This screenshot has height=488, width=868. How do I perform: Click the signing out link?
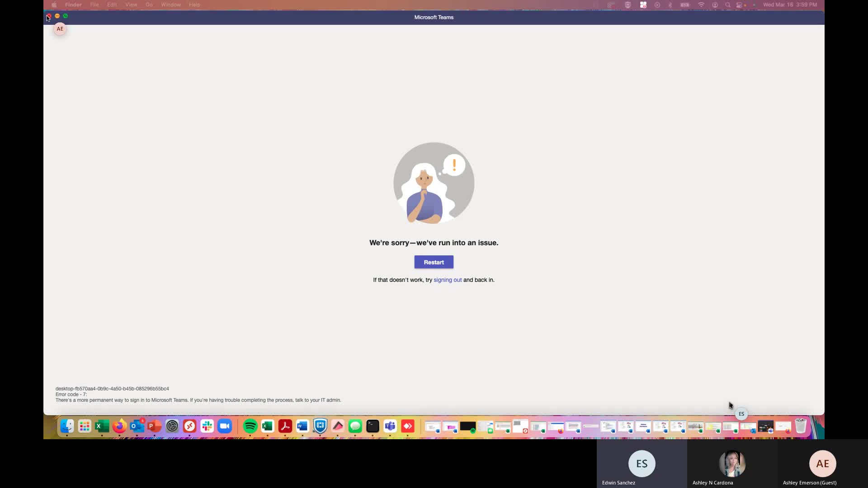(448, 280)
